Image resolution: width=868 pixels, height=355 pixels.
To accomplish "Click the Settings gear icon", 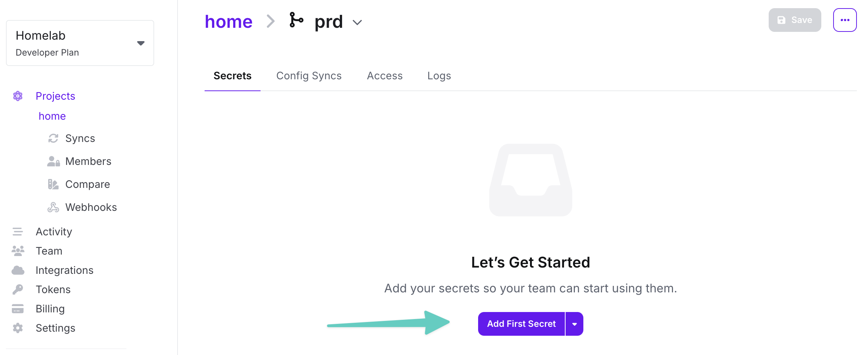I will tap(17, 328).
